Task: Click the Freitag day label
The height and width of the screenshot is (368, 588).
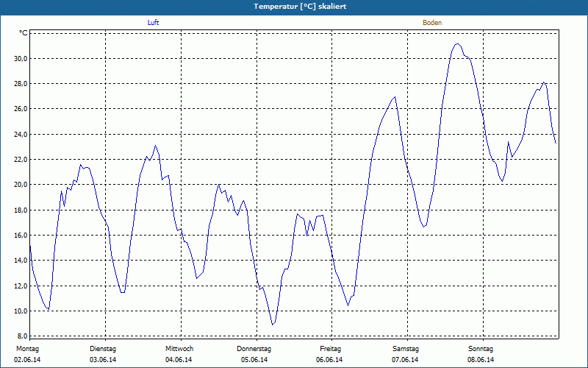Action: tap(330, 349)
